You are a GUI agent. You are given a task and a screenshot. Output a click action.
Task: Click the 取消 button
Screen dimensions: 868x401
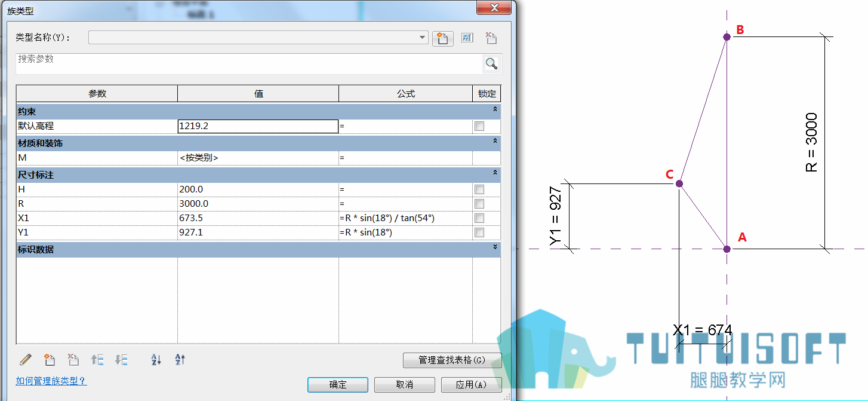pos(405,384)
